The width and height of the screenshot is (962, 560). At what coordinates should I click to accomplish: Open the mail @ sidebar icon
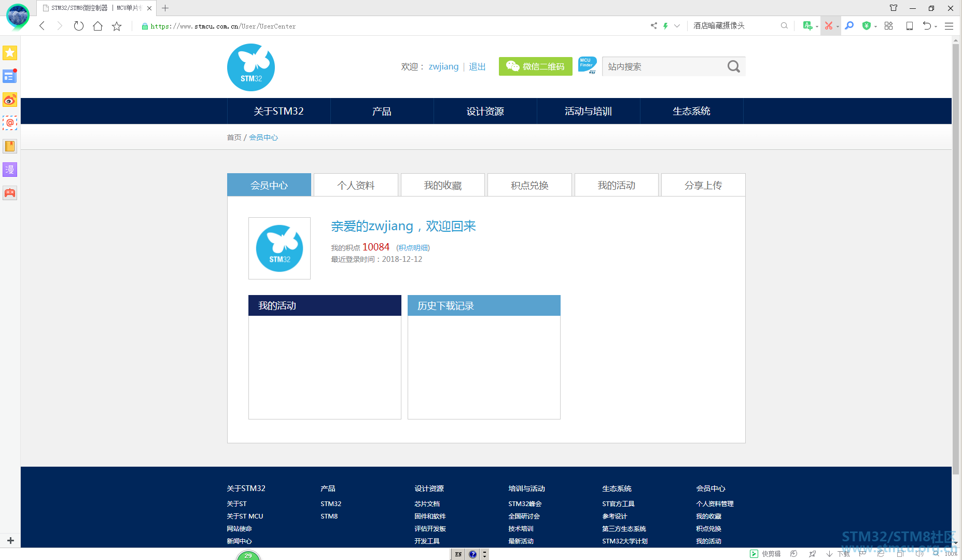[x=10, y=123]
